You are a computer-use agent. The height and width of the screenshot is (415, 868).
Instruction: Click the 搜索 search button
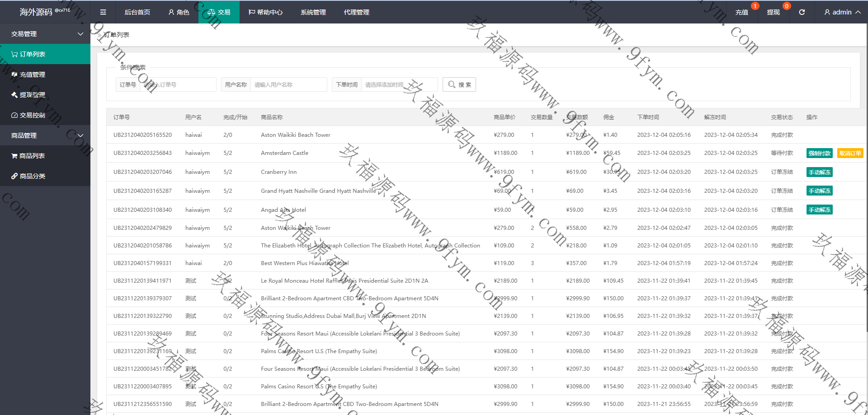459,84
